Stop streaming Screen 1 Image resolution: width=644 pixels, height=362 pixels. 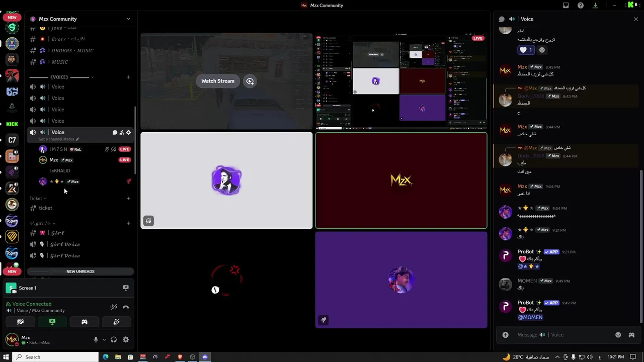[126, 288]
